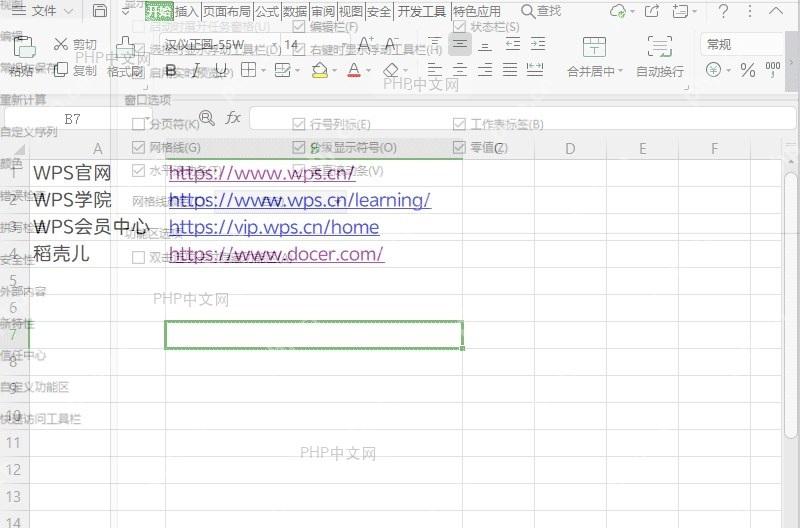Open more options vertical dots
Viewport: 800px width, 528px height.
click(749, 11)
